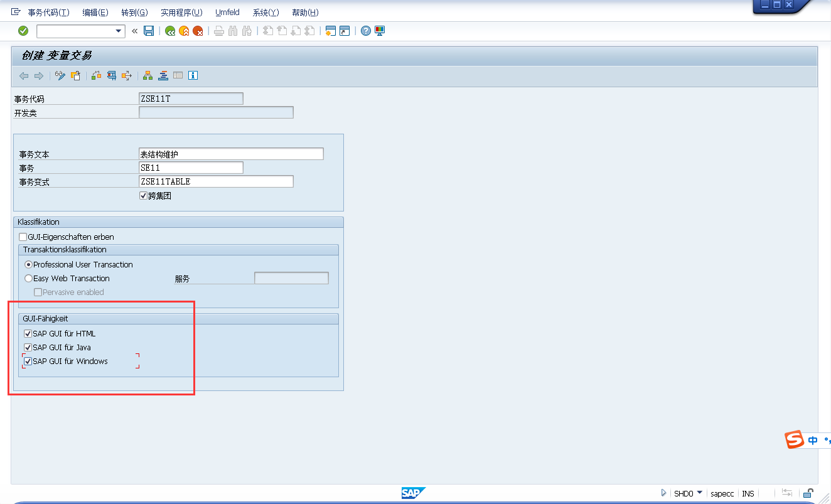Click the 实用程序(U) menu item

[181, 12]
